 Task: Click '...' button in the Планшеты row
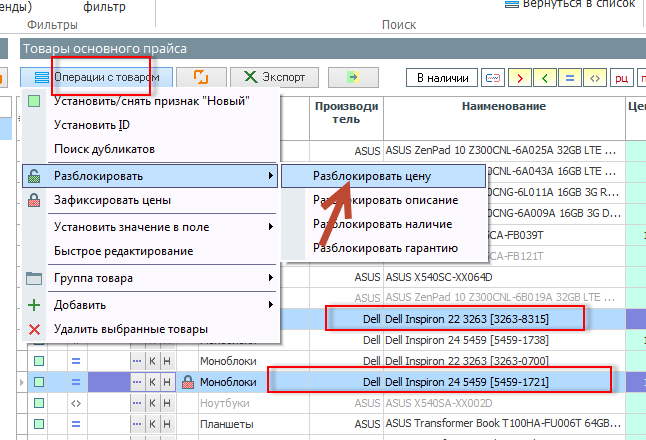point(137,424)
